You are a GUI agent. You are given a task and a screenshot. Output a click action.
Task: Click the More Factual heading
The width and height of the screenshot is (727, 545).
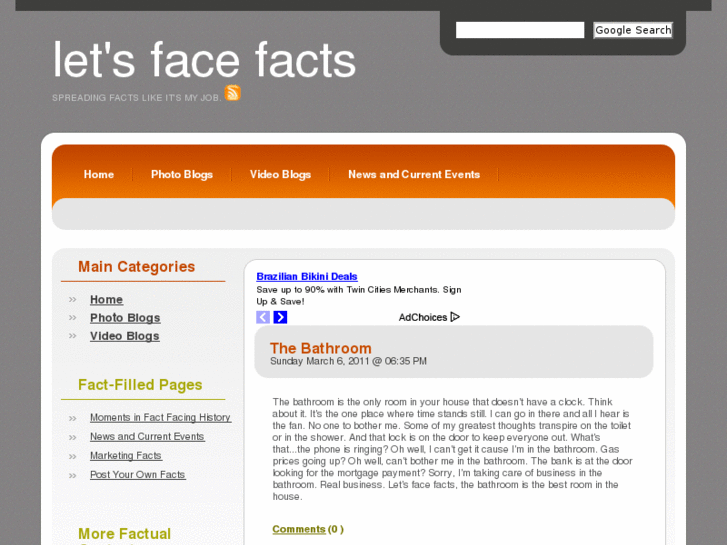pyautogui.click(x=124, y=533)
